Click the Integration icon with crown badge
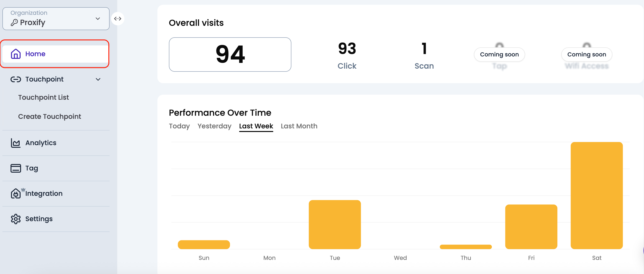 [16, 194]
